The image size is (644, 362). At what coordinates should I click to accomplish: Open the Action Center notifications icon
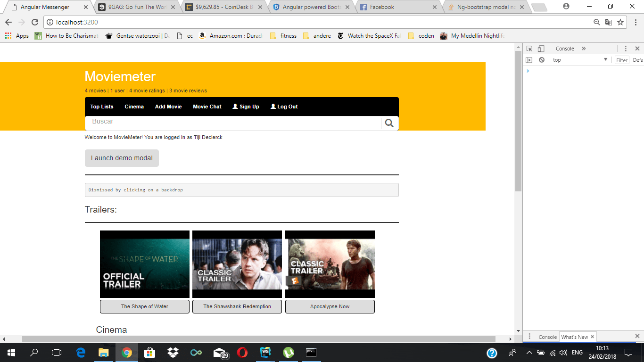[x=628, y=353]
